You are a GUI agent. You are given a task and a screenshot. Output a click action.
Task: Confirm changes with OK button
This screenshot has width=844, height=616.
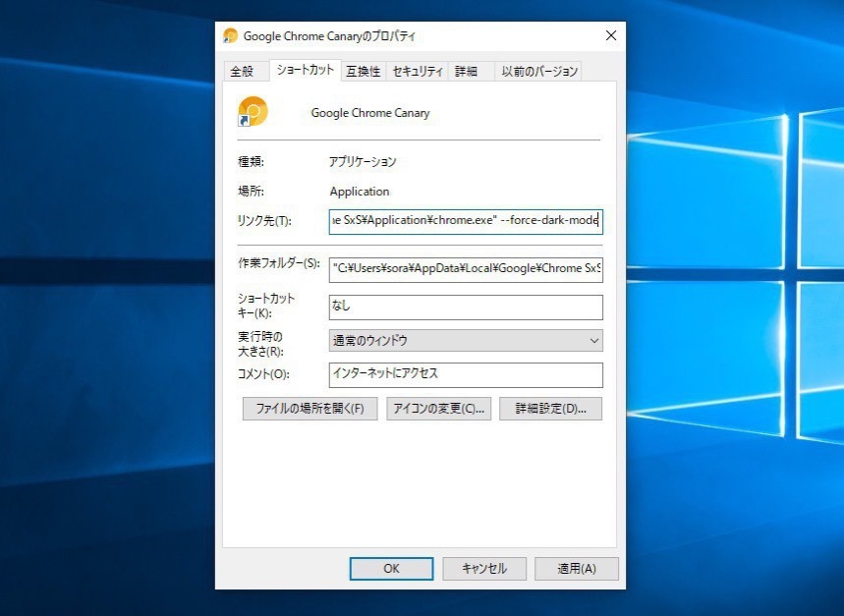(x=391, y=568)
